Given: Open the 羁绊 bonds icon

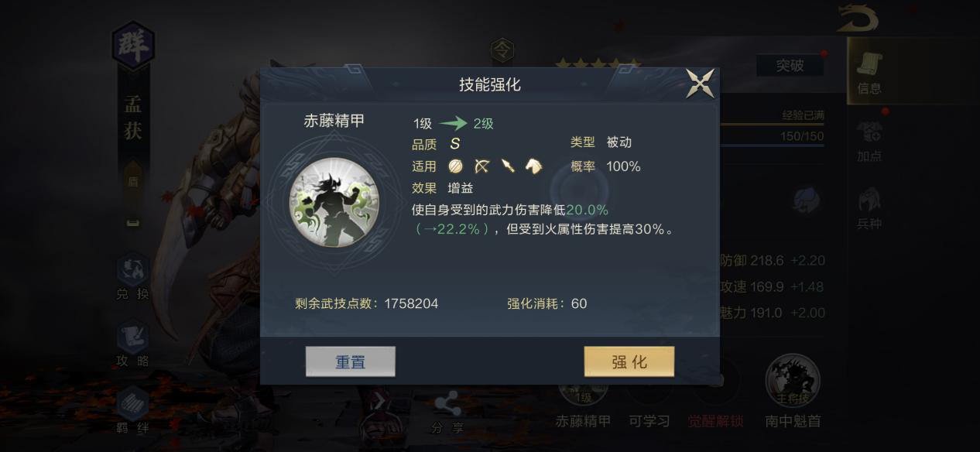Looking at the screenshot, I should tap(132, 409).
